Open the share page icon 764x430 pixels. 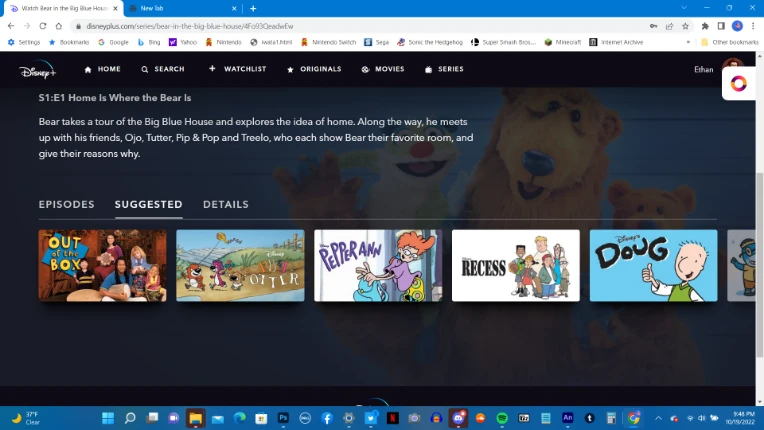[669, 26]
